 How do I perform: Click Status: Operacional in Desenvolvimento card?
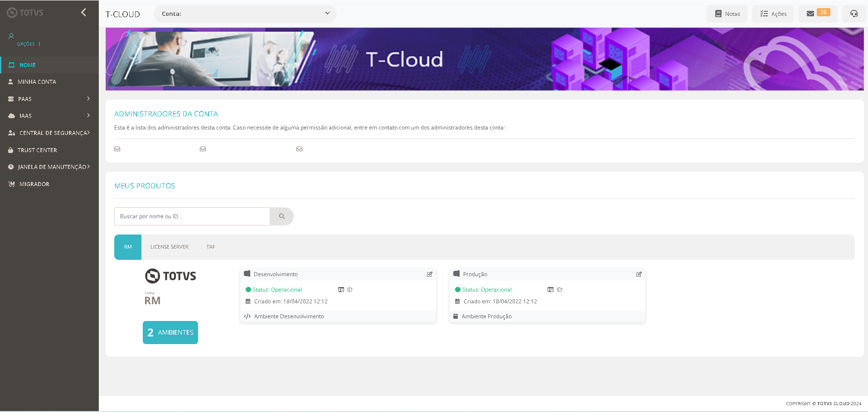277,290
